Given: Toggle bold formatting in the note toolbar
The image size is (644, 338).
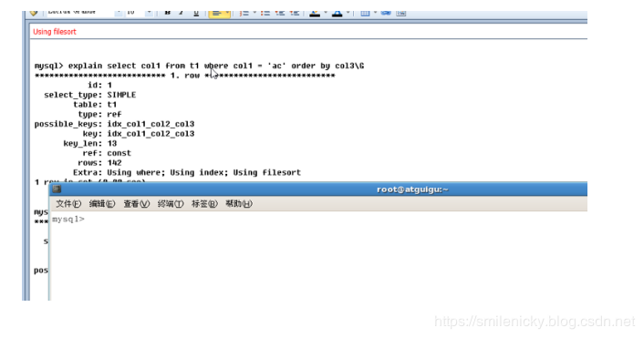Looking at the screenshot, I should [168, 13].
